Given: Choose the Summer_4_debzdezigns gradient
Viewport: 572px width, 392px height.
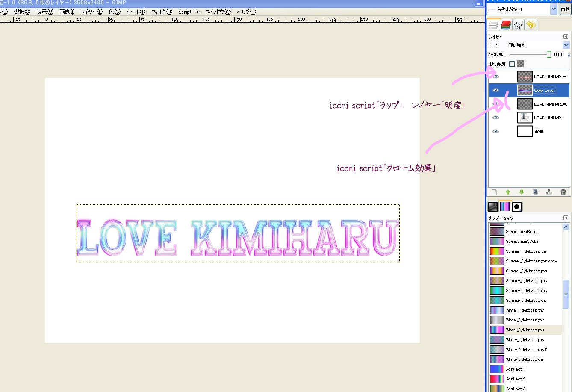Looking at the screenshot, I should (x=525, y=281).
